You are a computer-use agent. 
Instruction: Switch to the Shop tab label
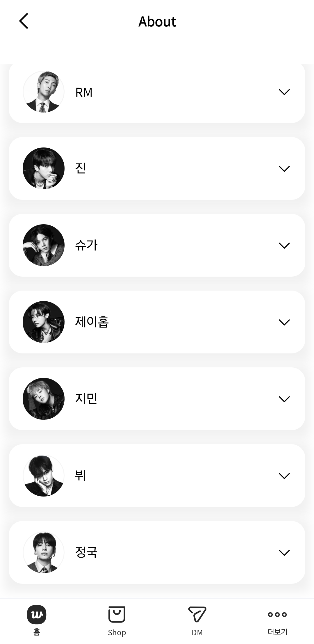click(x=117, y=632)
